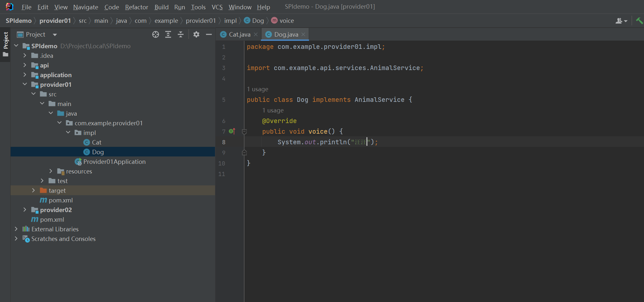Click the locate/select opened file crosshair icon
644x302 pixels.
point(156,34)
